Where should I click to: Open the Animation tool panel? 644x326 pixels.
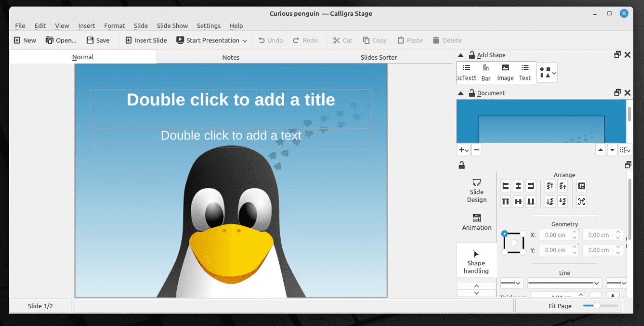pyautogui.click(x=476, y=222)
